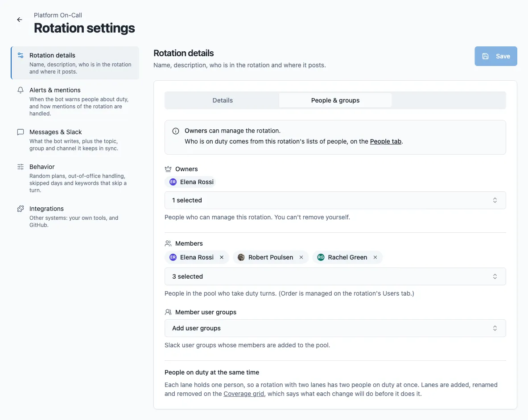Remove Robert Poulsen from Members
This screenshot has width=528, height=420.
pos(301,257)
